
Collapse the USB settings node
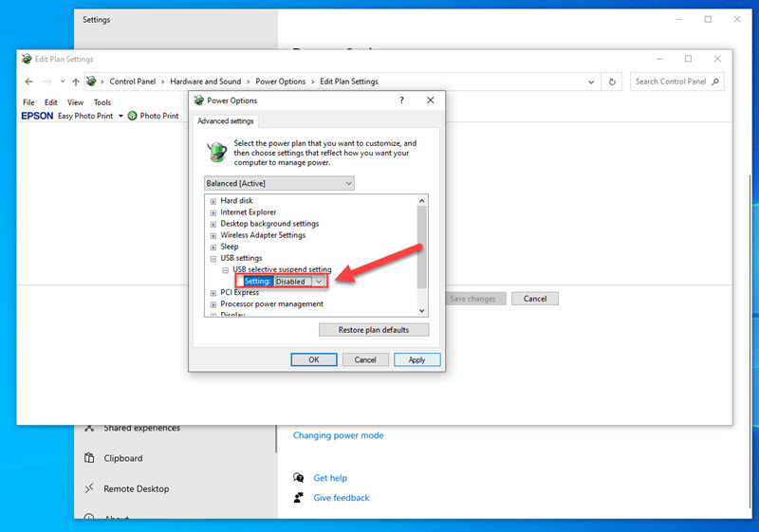pos(213,259)
